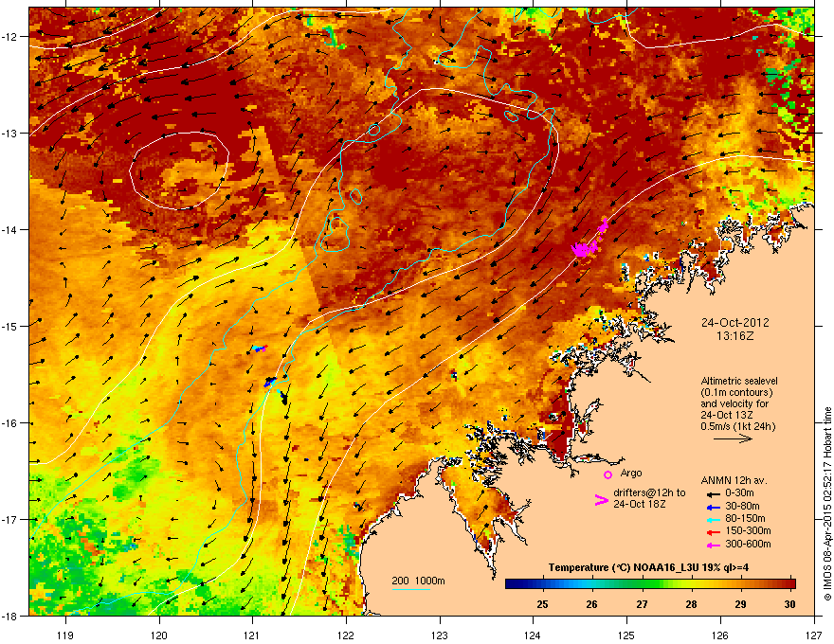Click the '(0.1m contours)' text
834x644 pixels.
(x=736, y=393)
